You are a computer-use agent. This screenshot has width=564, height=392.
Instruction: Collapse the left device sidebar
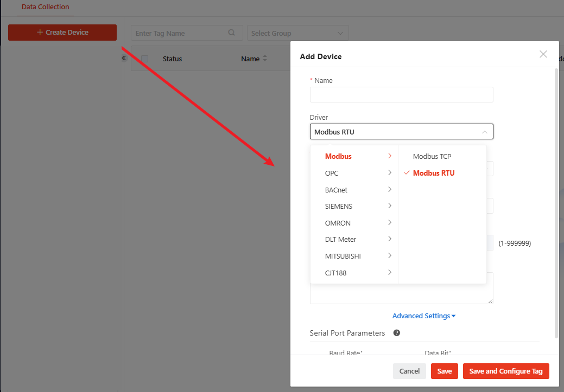pos(124,58)
